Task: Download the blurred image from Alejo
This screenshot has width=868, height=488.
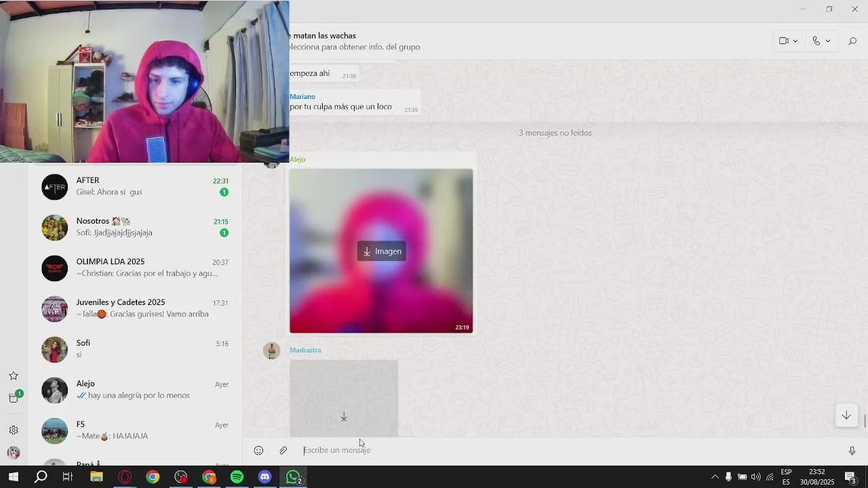Action: coord(381,251)
